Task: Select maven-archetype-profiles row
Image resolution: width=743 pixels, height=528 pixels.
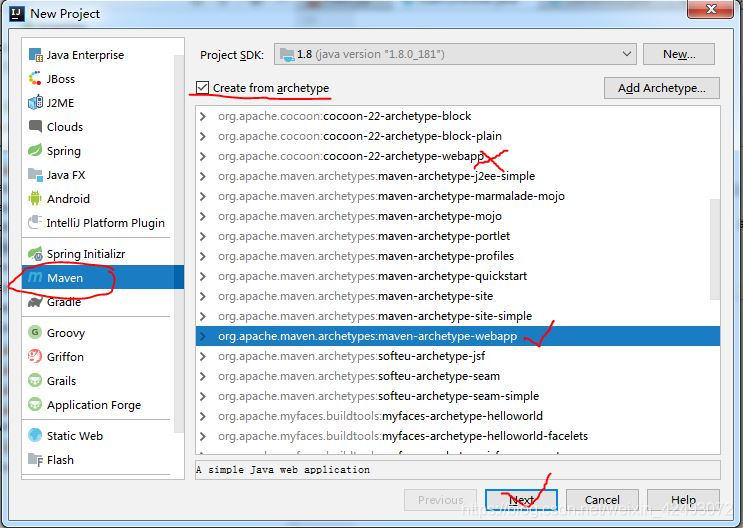Action: coord(458,256)
